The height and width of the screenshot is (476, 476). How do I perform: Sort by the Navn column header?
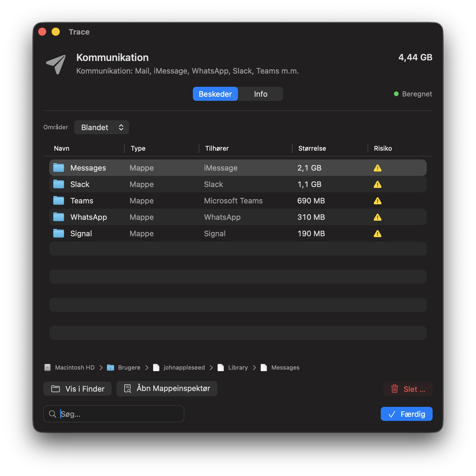(x=62, y=148)
